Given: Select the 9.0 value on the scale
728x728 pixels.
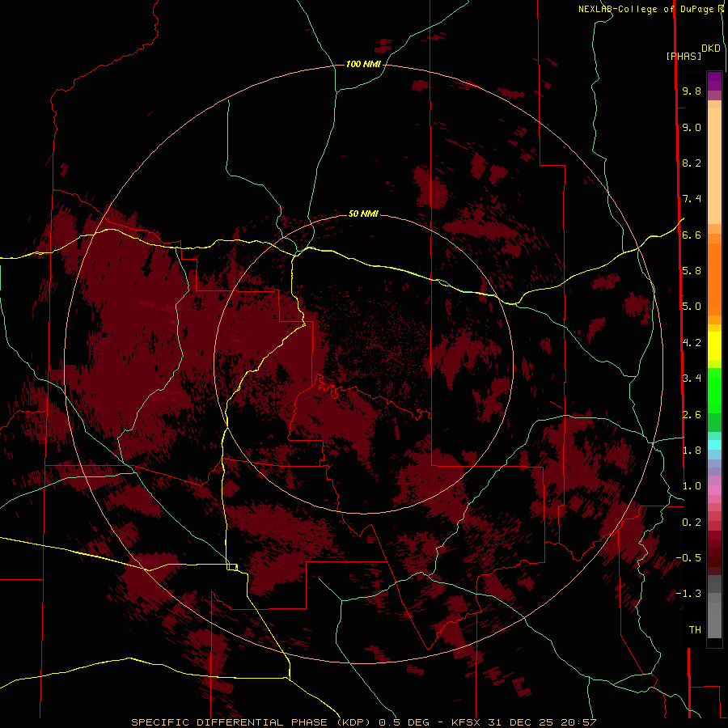Looking at the screenshot, I should click(x=692, y=127).
